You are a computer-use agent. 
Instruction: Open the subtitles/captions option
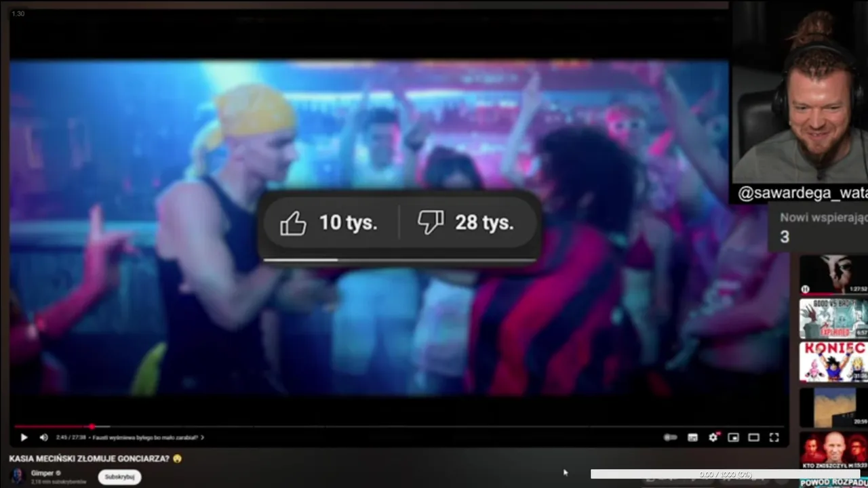(x=692, y=438)
